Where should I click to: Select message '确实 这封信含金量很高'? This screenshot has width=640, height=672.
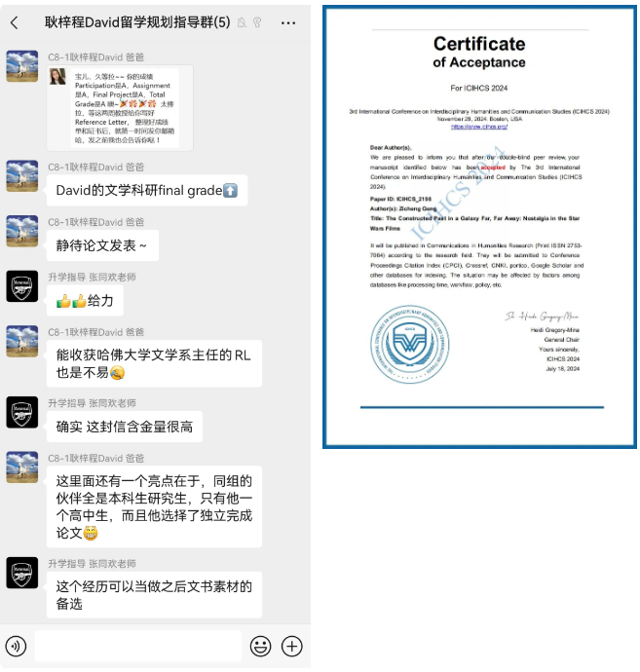click(125, 427)
